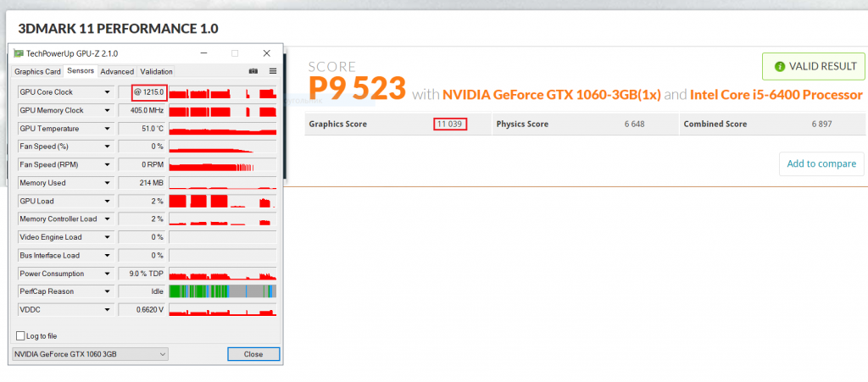Image resolution: width=868 pixels, height=382 pixels.
Task: Close GPU-Z using the title bar X
Action: (266, 53)
